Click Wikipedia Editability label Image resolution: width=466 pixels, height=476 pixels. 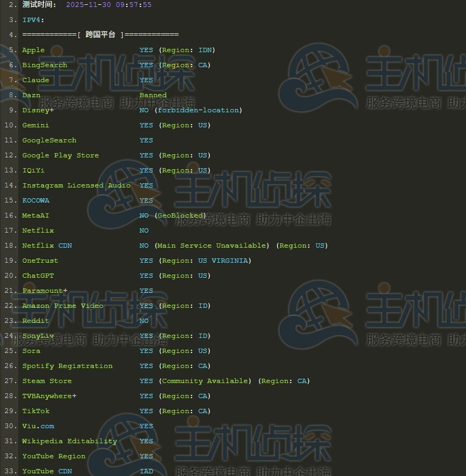click(70, 441)
